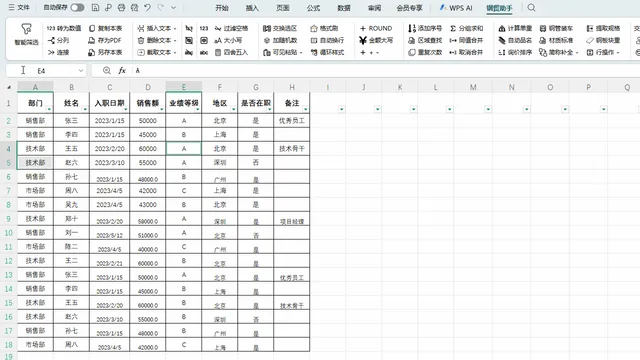Click the ROUND function tool

coord(376,28)
